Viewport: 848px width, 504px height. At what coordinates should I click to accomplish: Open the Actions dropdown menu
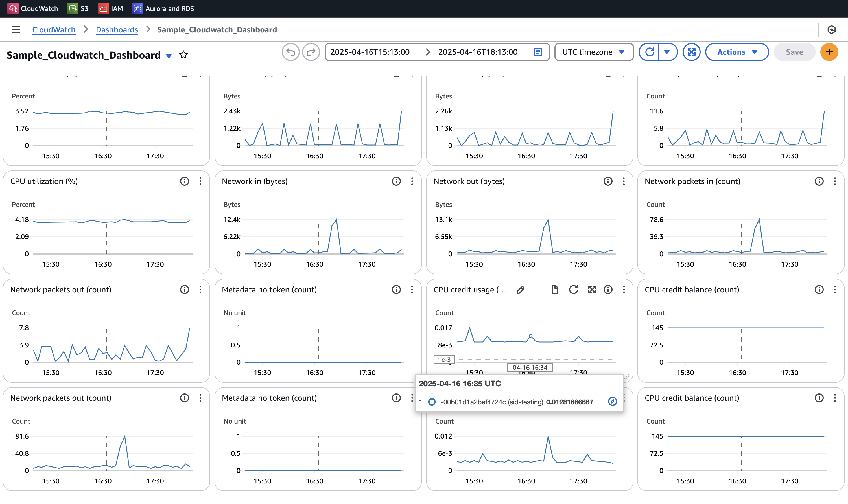[x=737, y=52]
